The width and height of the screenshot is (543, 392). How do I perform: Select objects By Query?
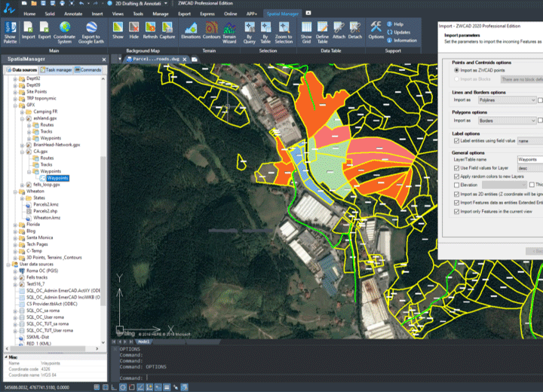250,32
